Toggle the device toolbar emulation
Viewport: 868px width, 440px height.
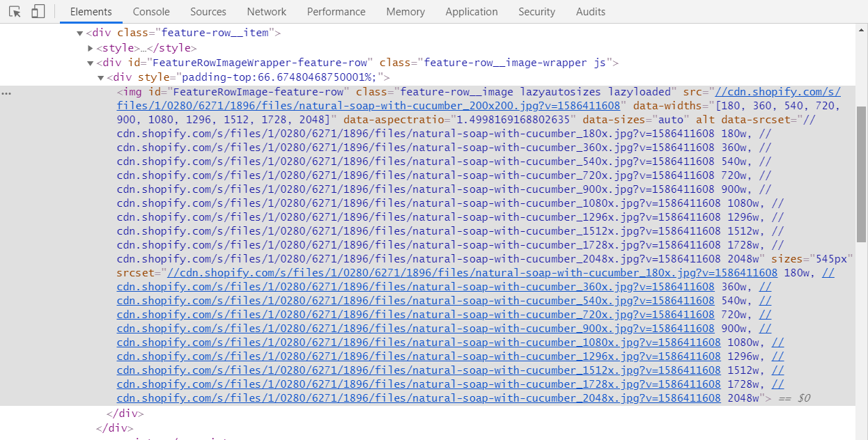coord(38,11)
